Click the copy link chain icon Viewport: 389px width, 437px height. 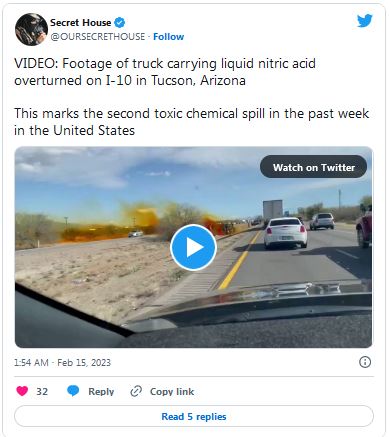pyautogui.click(x=136, y=391)
